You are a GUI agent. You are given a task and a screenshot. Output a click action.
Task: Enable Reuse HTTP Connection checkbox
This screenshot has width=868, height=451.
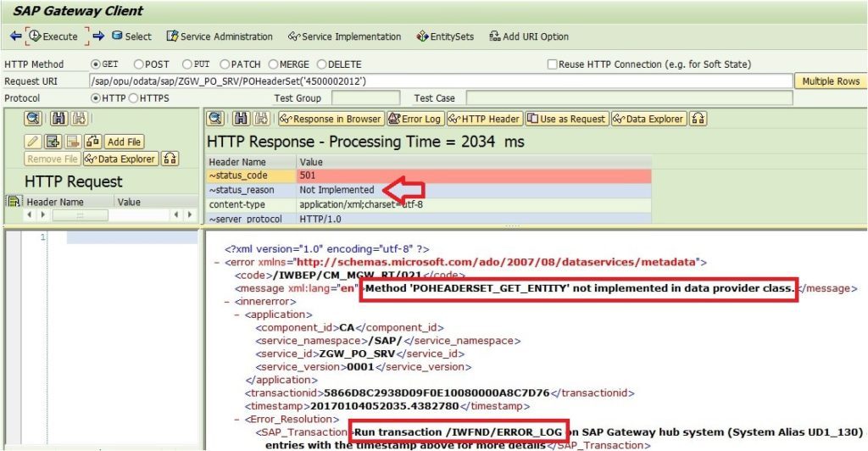click(552, 64)
